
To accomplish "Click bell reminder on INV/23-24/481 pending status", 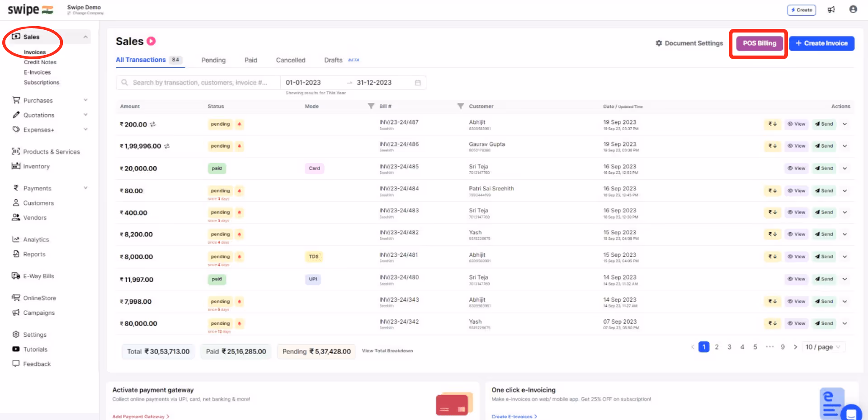I will 239,257.
